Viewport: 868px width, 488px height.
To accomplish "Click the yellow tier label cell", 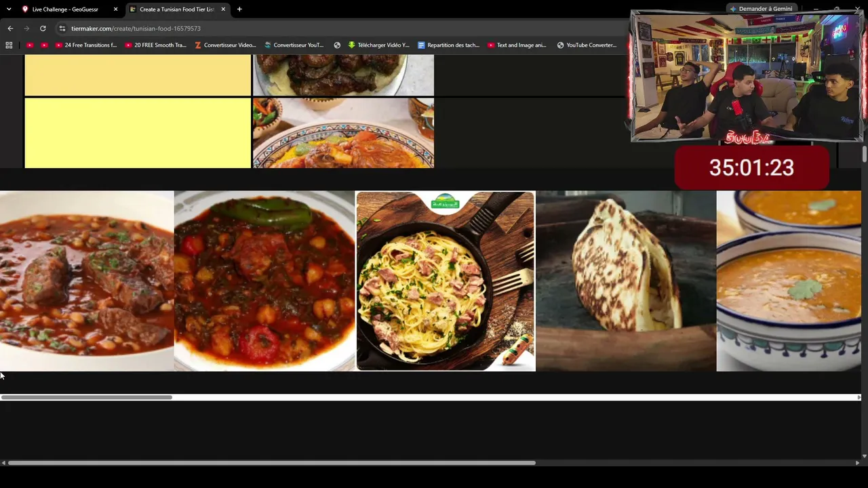I will (x=138, y=133).
